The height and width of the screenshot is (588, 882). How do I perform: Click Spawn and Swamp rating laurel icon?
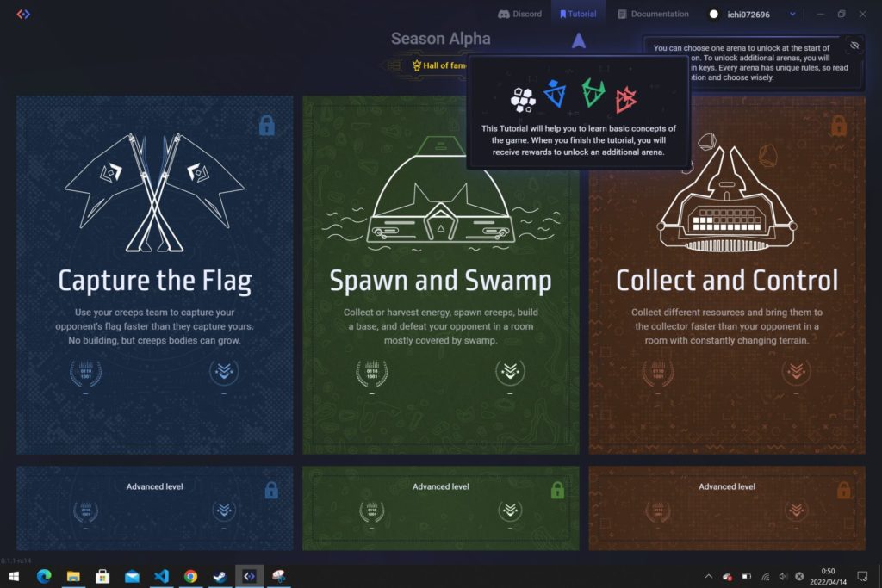(x=372, y=372)
